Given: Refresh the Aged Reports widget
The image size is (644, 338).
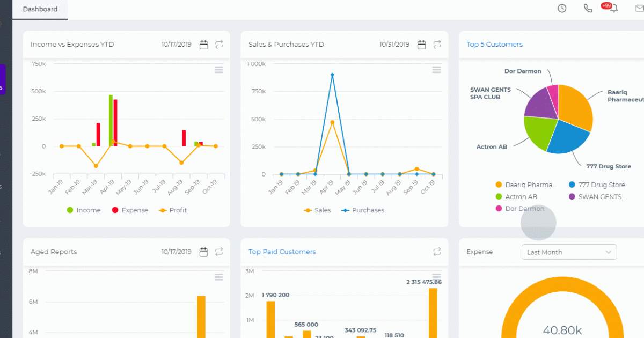Looking at the screenshot, I should 219,252.
